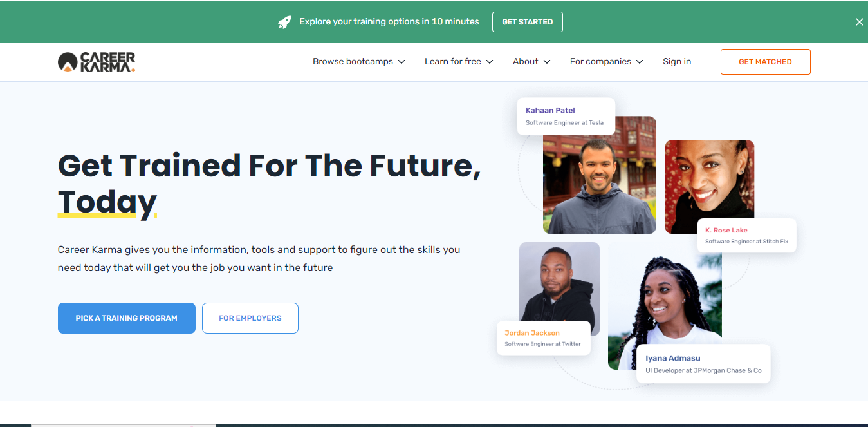The height and width of the screenshot is (427, 868).
Task: Click the Kahaan Patel name label
Action: tap(550, 110)
